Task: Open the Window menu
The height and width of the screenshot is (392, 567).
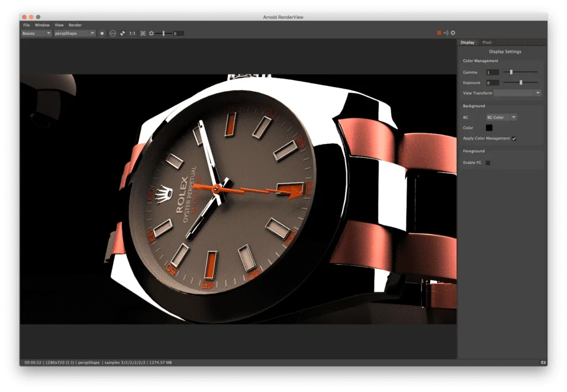Action: [42, 25]
